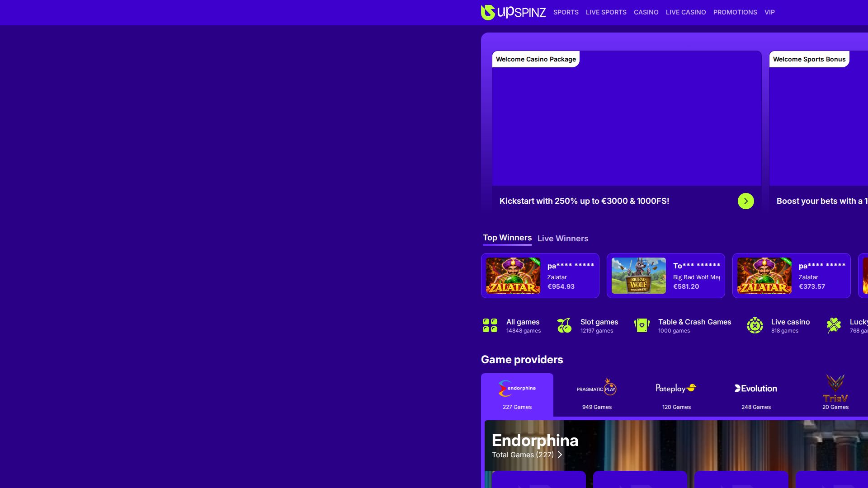Viewport: 868px width, 488px height.
Task: Click the All games link text
Action: click(523, 322)
